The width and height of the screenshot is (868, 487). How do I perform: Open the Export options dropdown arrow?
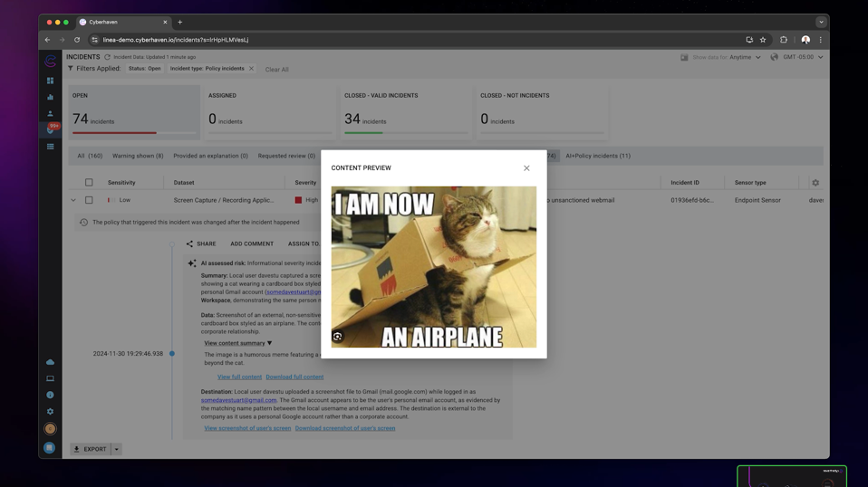(x=116, y=449)
